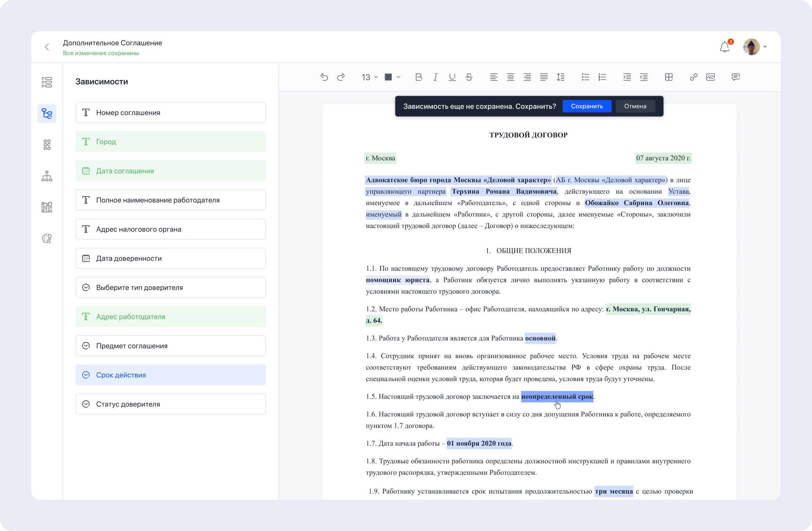Image resolution: width=812 pixels, height=531 pixels.
Task: Justify text alignment
Action: pos(544,77)
